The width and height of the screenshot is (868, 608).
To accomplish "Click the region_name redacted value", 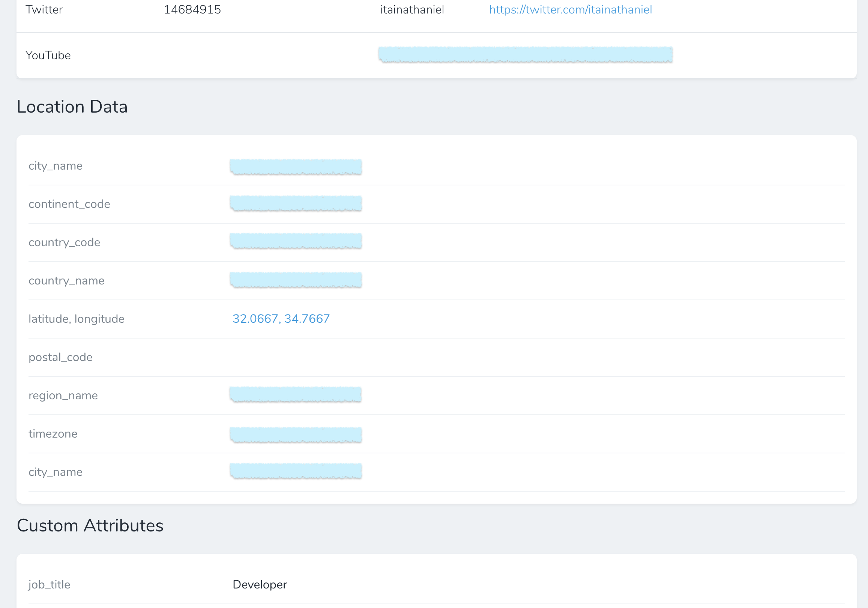I will [x=295, y=394].
